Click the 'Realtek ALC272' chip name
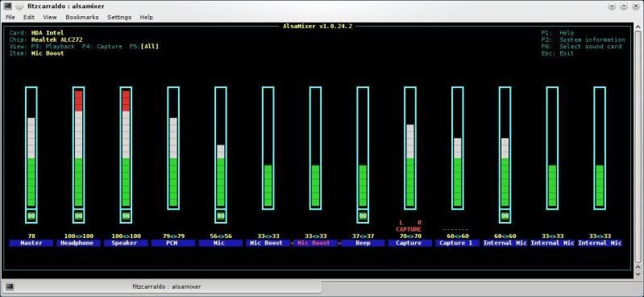Image resolution: width=644 pixels, height=297 pixels. (56, 40)
